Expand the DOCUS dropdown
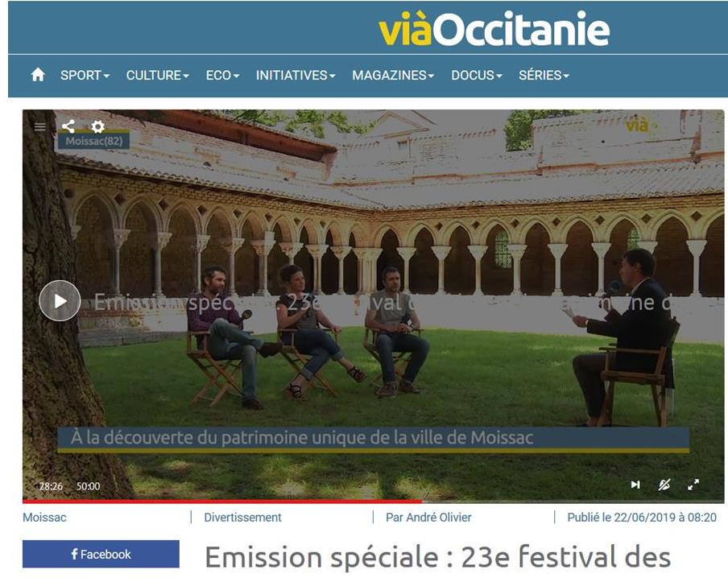Image resolution: width=728 pixels, height=582 pixels. (x=477, y=75)
